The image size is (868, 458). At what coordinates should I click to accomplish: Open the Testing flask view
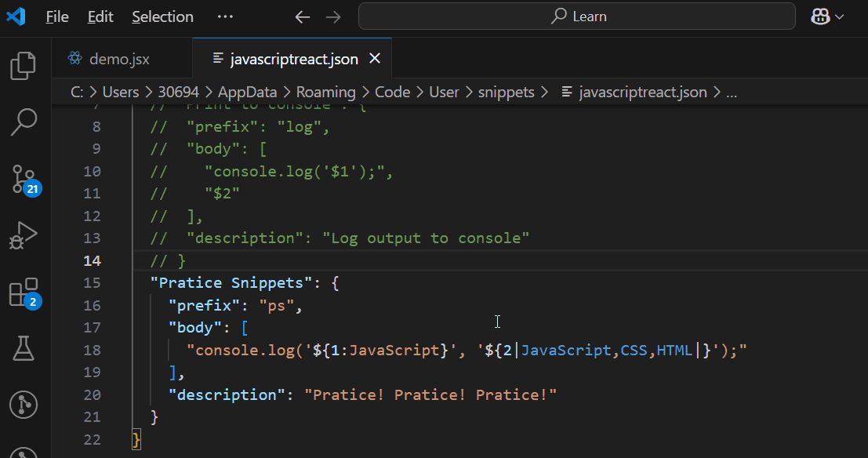(23, 348)
